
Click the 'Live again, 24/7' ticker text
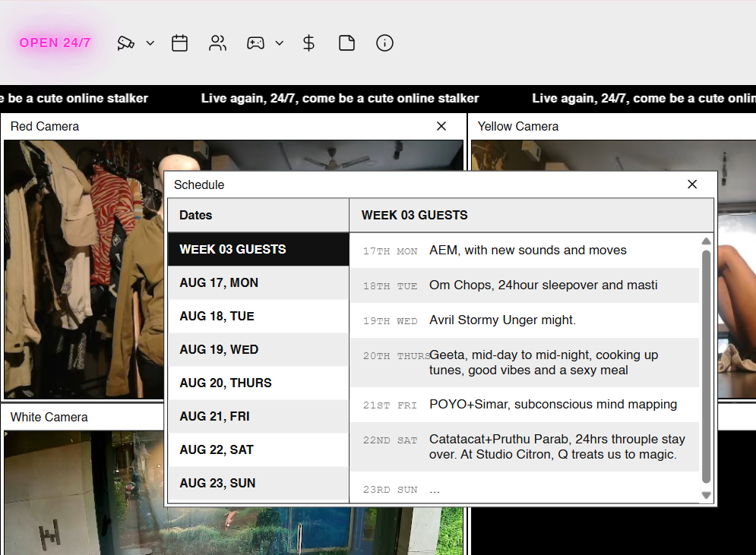[340, 98]
